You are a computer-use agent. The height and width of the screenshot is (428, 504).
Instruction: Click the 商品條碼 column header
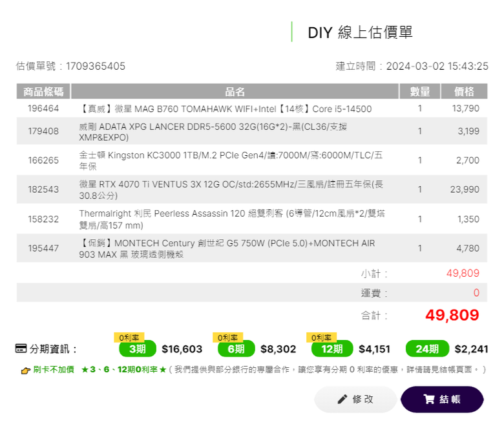pyautogui.click(x=43, y=91)
